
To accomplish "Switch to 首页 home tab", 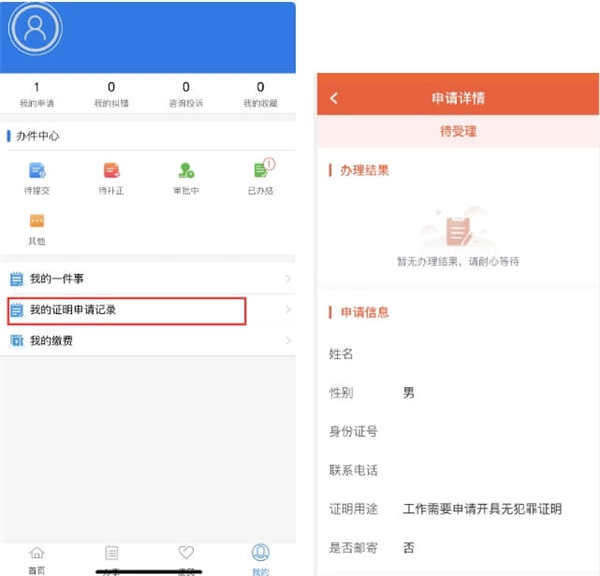I will tap(37, 560).
